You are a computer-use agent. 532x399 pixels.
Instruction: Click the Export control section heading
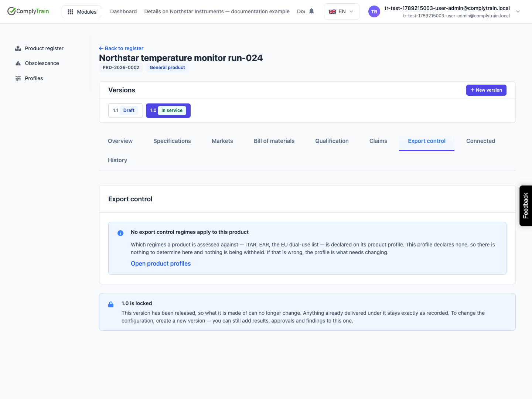[130, 199]
